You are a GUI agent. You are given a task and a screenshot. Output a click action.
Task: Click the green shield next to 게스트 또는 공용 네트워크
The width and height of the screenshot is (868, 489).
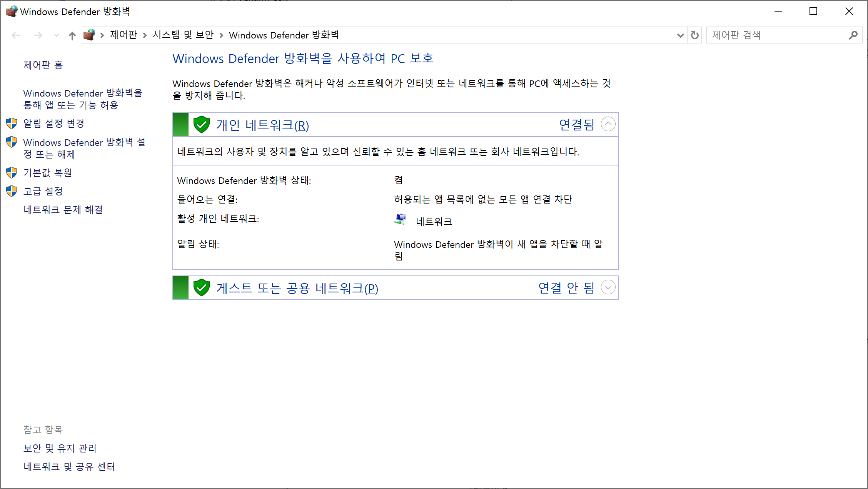[201, 288]
